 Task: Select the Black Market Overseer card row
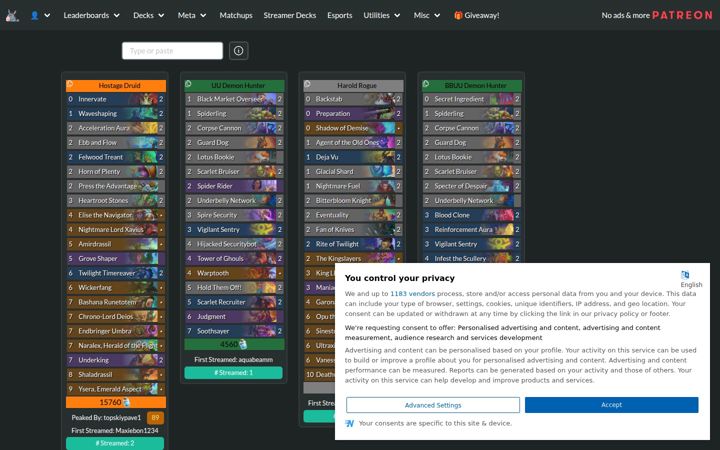pyautogui.click(x=234, y=99)
